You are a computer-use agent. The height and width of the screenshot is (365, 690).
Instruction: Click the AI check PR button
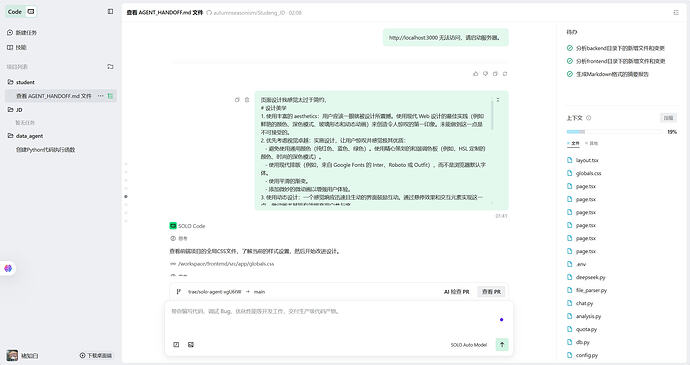[457, 291]
